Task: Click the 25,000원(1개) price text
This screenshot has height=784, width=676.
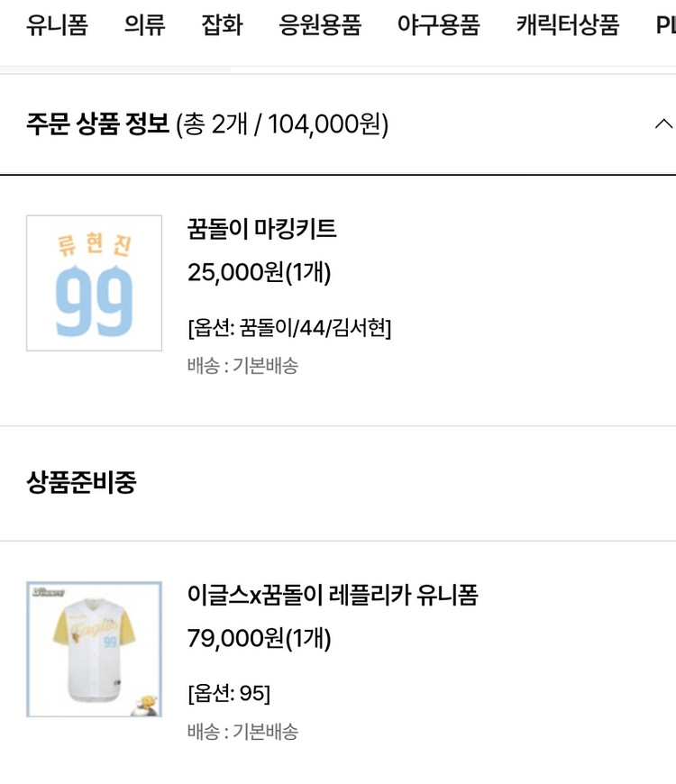Action: [x=259, y=273]
